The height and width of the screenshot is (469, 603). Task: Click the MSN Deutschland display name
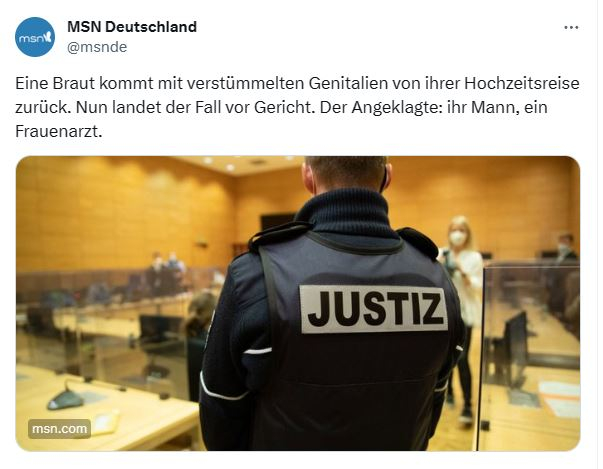[x=132, y=27]
